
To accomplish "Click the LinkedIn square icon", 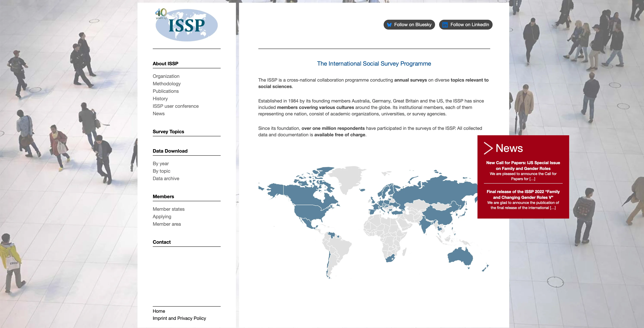I will pos(445,24).
